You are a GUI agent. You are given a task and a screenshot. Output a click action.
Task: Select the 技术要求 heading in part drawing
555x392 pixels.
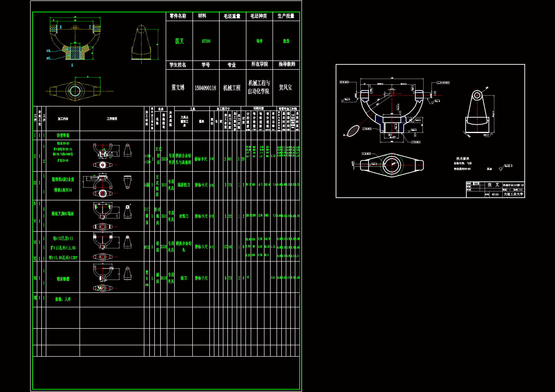[x=463, y=159]
